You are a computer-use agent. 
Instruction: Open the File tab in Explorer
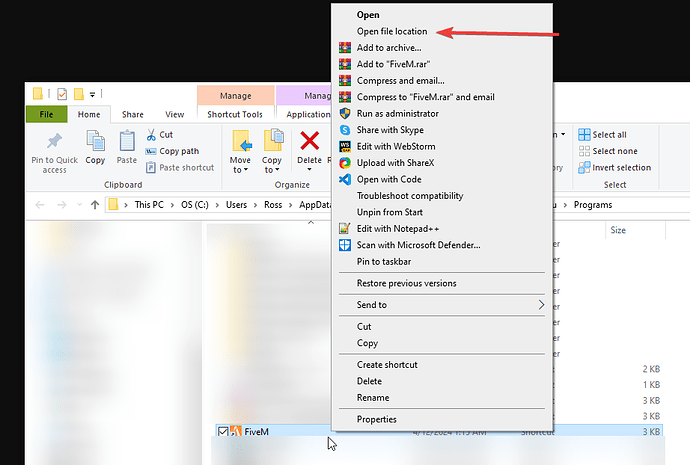tap(46, 114)
